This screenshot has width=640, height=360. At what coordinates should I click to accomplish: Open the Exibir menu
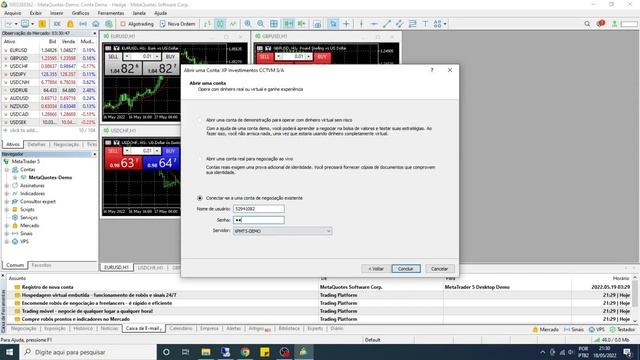point(36,13)
